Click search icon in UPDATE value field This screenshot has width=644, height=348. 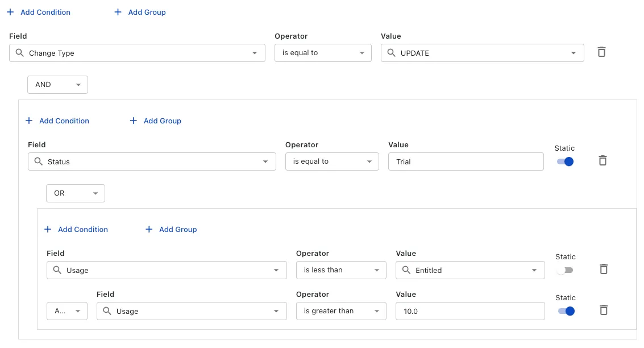(392, 53)
